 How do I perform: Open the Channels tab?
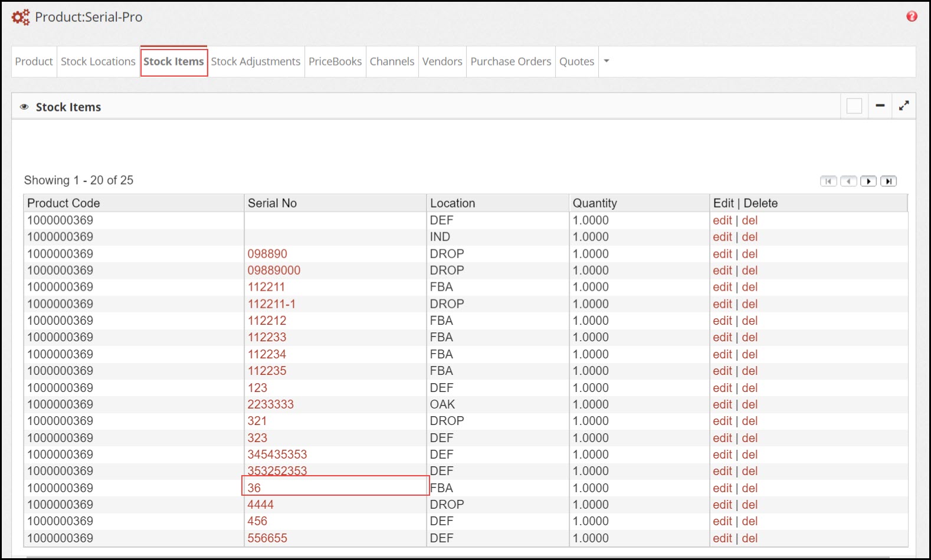(392, 61)
